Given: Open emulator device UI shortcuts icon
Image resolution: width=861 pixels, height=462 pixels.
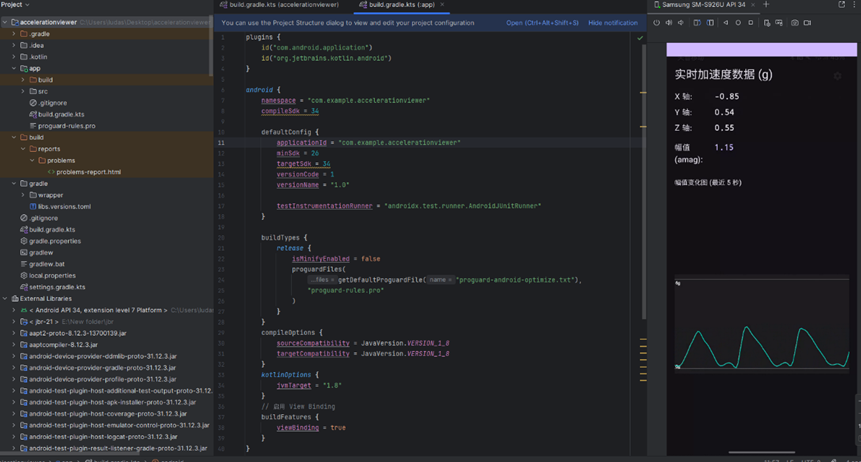Looking at the screenshot, I should (x=767, y=23).
